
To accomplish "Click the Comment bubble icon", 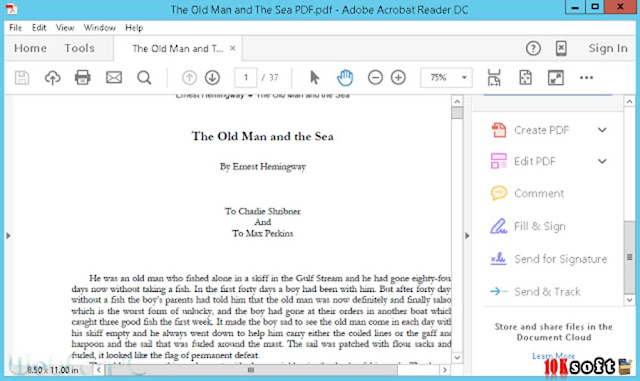I will 499,193.
